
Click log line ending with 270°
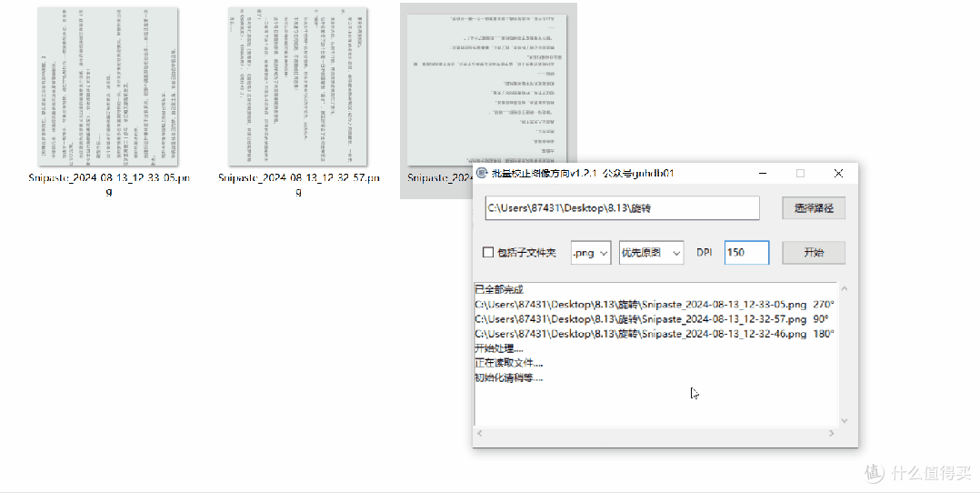point(655,305)
